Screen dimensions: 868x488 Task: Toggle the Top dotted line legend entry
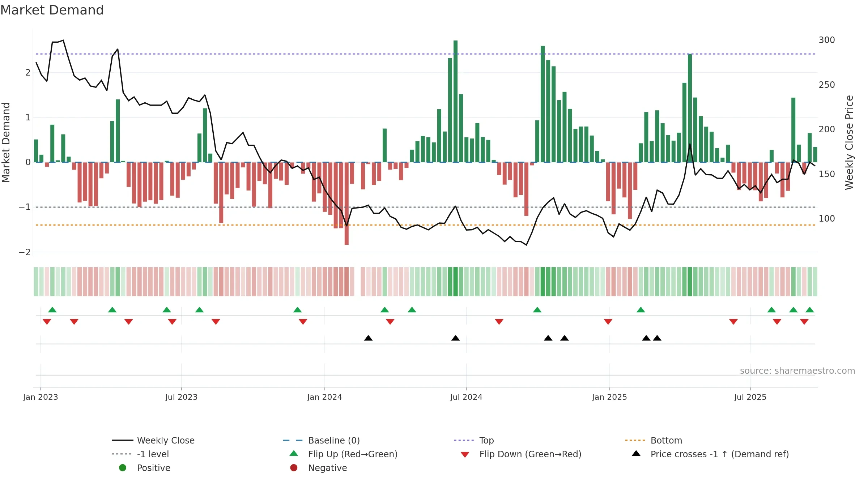pyautogui.click(x=474, y=440)
